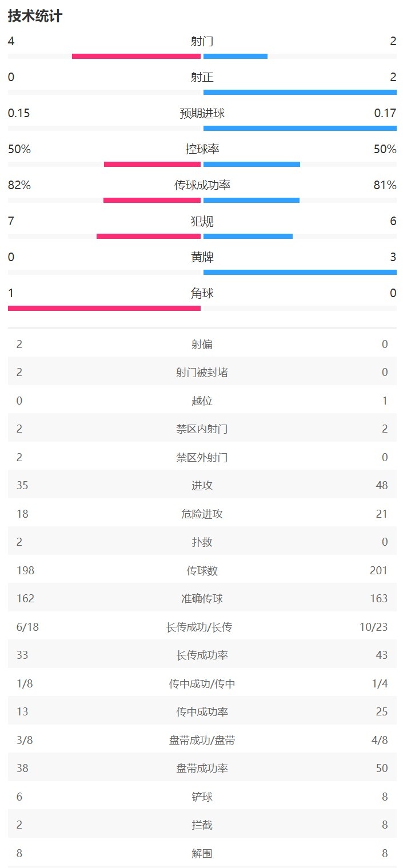This screenshot has height=868, width=403.
Task: Select the 射门被封堵 row
Action: click(x=202, y=372)
